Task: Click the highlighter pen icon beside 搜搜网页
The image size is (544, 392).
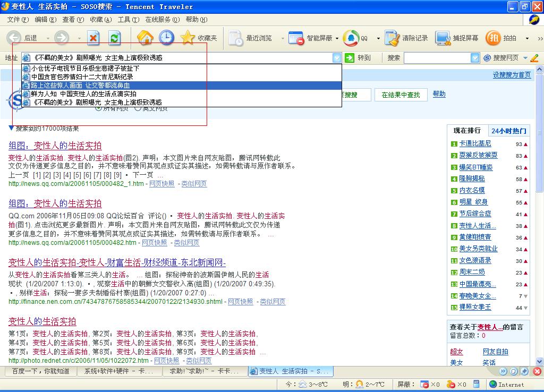Action: (x=534, y=58)
